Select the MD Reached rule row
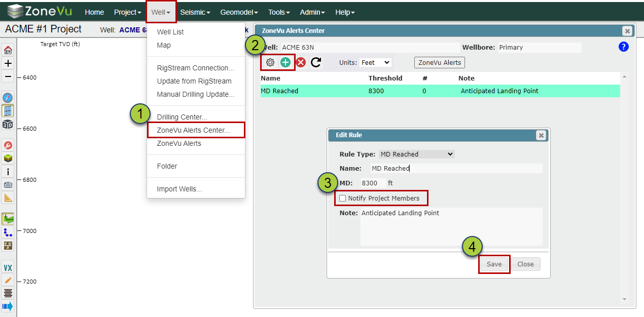 (440, 91)
